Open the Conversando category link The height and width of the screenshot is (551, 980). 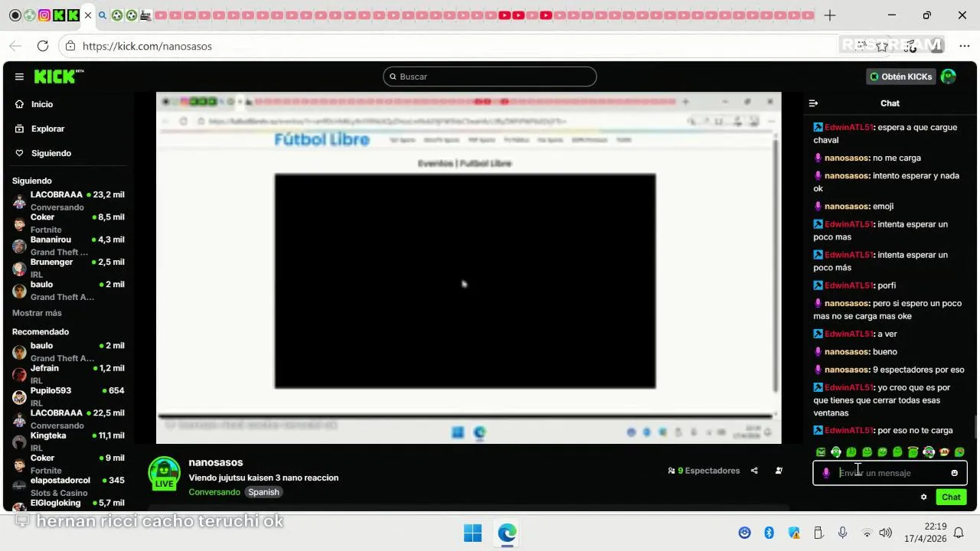[x=214, y=492]
